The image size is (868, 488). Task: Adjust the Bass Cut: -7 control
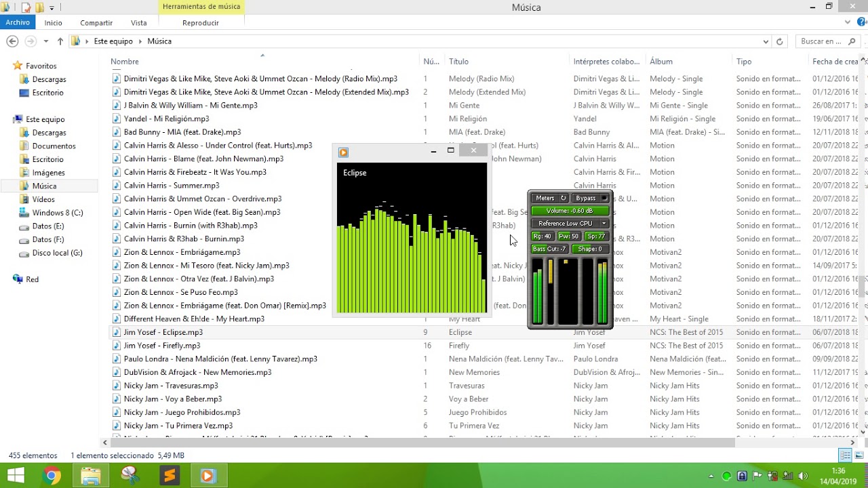[x=550, y=249]
